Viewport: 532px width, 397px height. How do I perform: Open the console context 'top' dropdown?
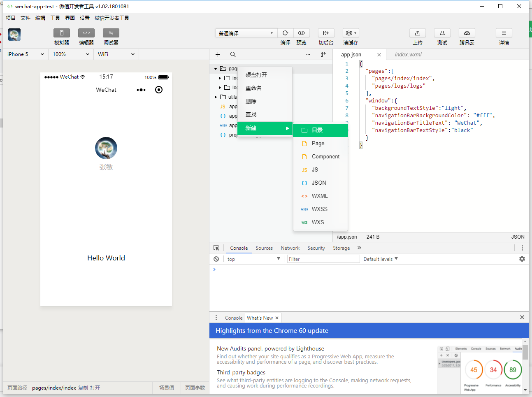(253, 259)
